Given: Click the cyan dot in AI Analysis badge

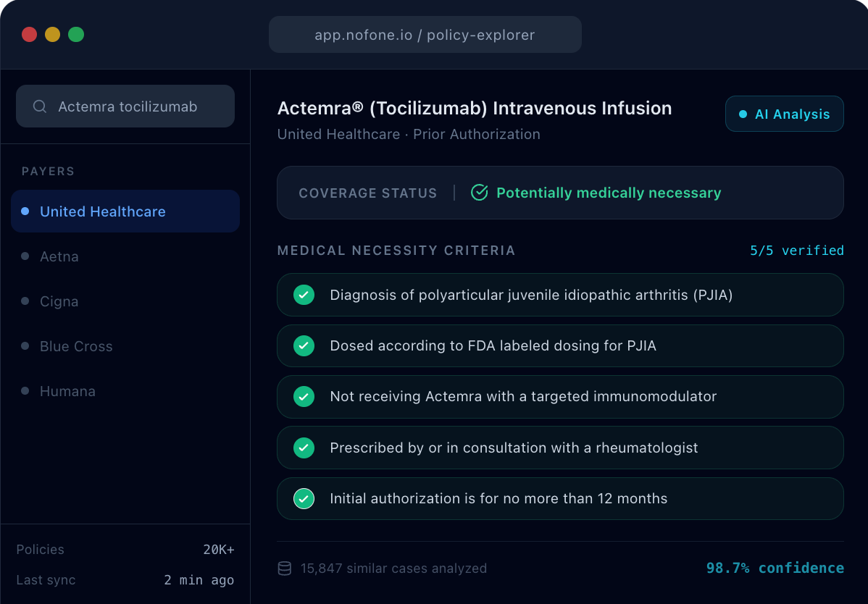Looking at the screenshot, I should click(x=743, y=114).
